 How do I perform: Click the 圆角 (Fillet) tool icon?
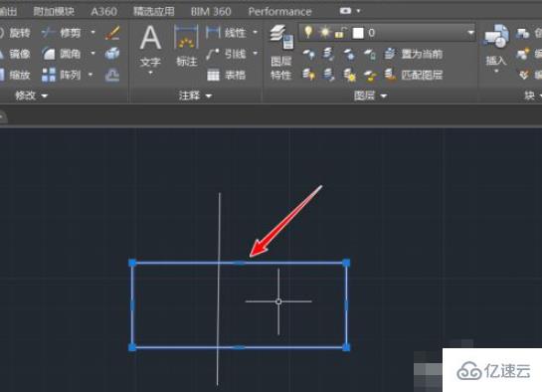coord(49,54)
